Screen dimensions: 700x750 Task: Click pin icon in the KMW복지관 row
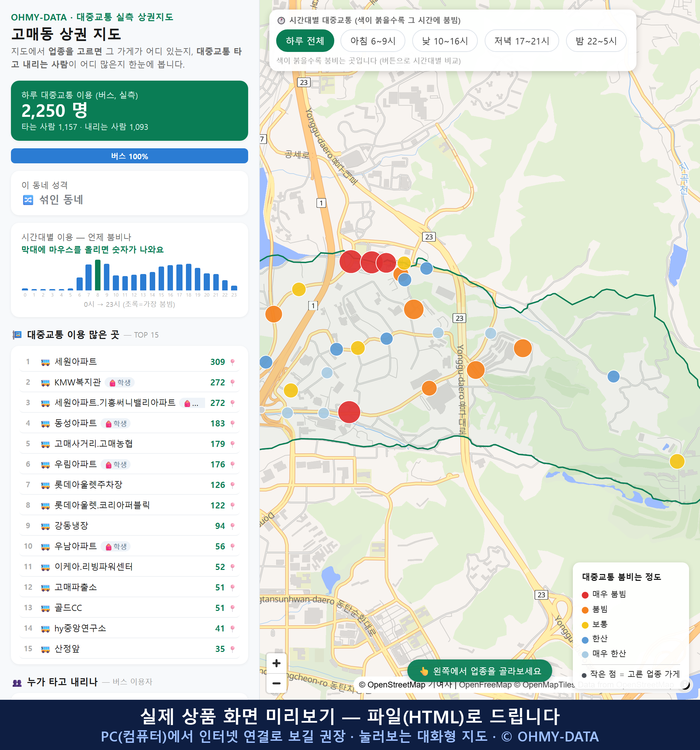tap(232, 382)
